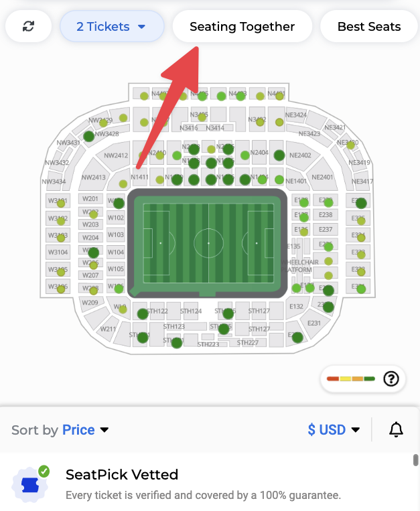
Task: Choose section E238 on the stadium map
Action: [326, 215]
